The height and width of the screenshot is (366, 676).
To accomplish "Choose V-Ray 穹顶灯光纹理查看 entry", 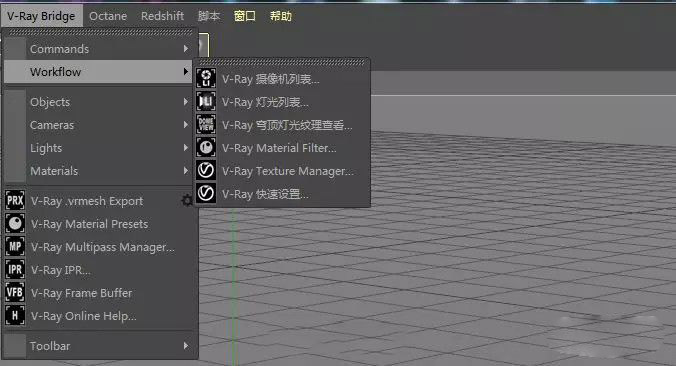I will 282,125.
